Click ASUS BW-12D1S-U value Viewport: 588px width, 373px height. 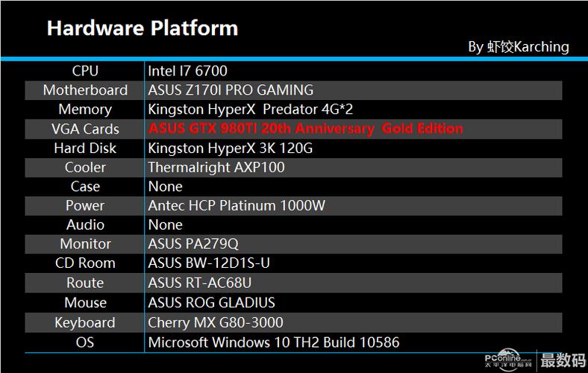(209, 263)
